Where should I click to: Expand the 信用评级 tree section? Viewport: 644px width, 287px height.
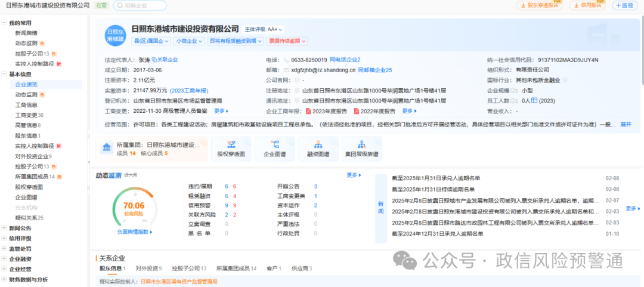coord(4,239)
